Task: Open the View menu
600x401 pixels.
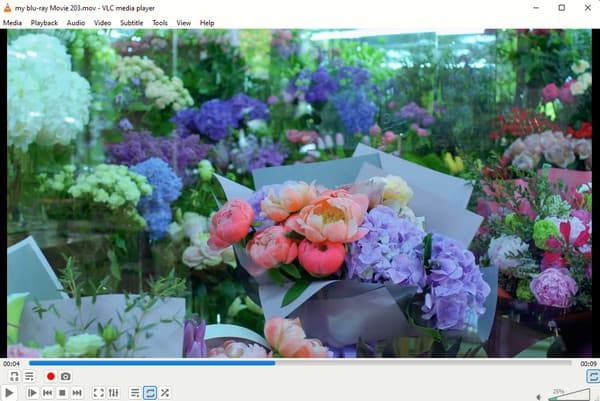Action: point(184,23)
